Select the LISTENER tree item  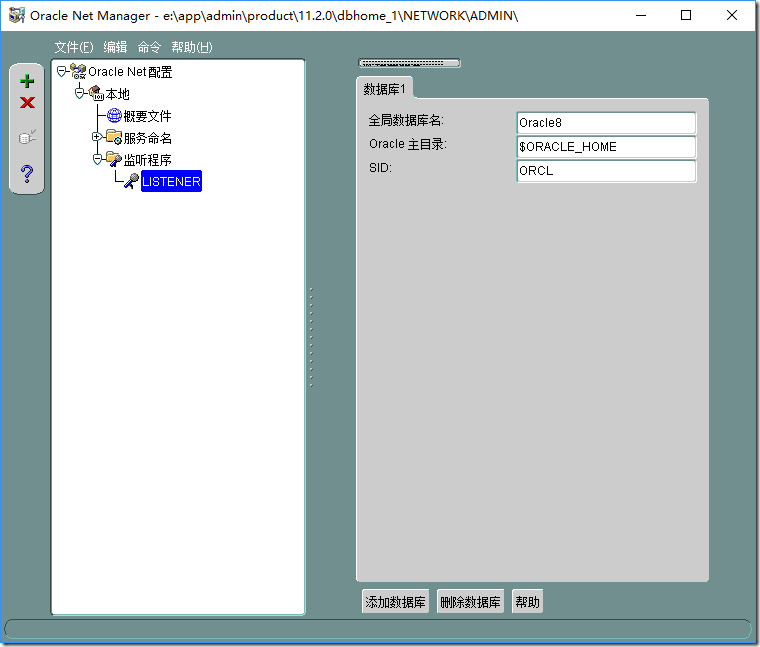(x=171, y=181)
